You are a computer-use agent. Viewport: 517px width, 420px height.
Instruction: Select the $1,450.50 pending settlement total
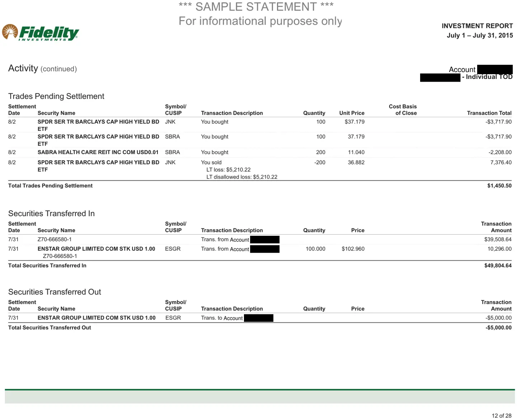pos(499,186)
